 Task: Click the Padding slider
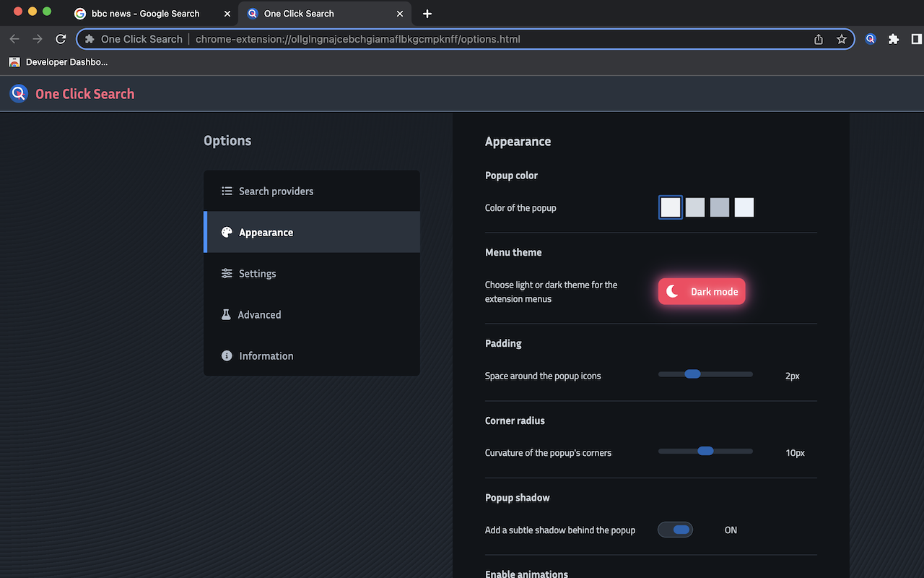[x=705, y=374]
